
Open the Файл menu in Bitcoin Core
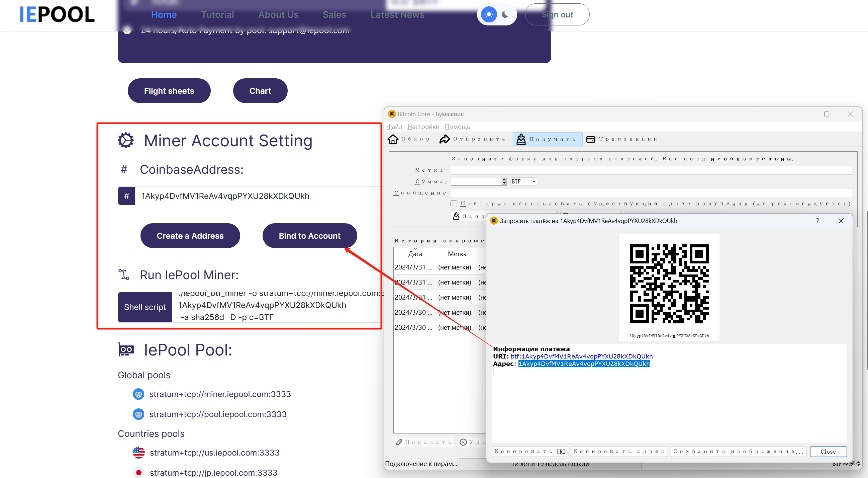pos(394,127)
